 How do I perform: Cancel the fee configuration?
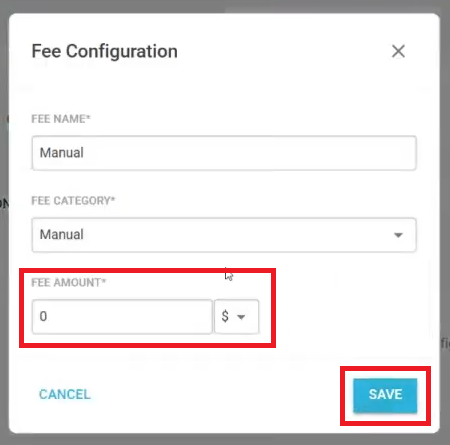point(65,394)
